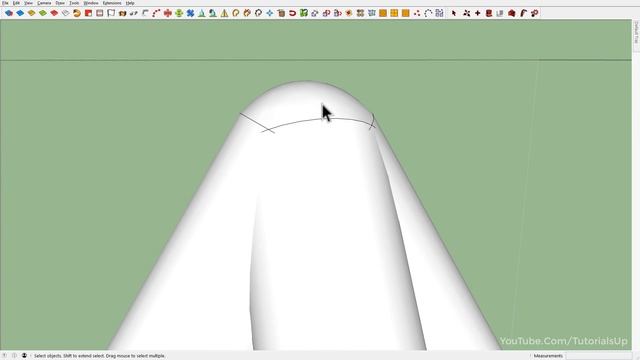Click the Measurements input box
This screenshot has height=360, width=640.
click(599, 356)
